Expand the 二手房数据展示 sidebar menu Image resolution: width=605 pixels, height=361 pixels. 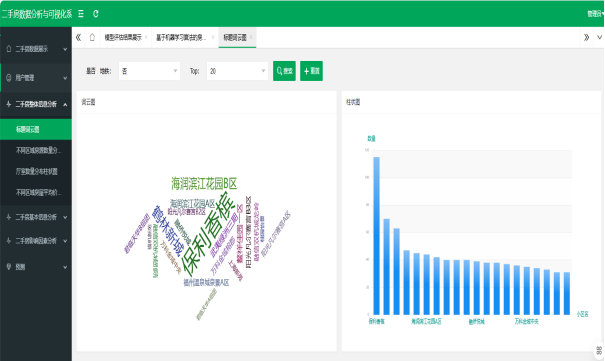[x=36, y=49]
